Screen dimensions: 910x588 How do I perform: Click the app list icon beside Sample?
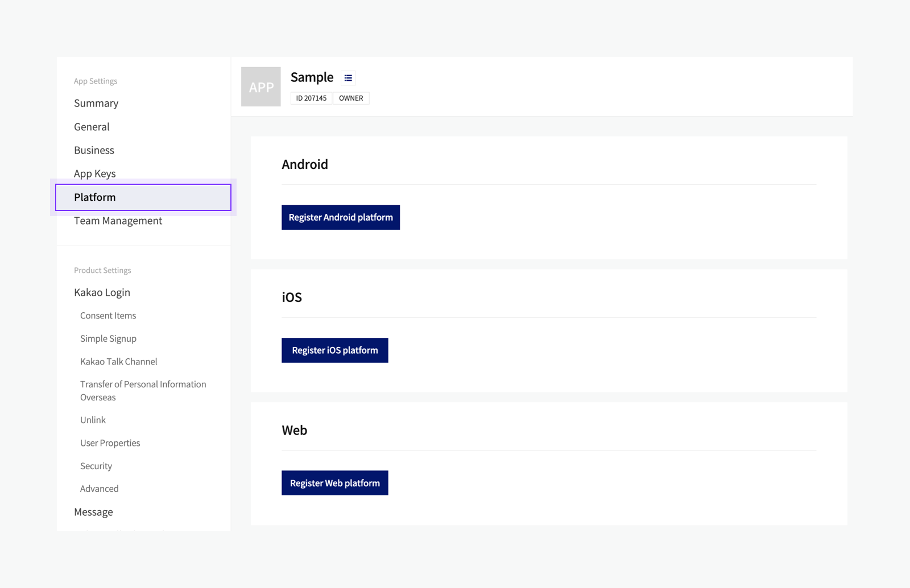(x=348, y=78)
